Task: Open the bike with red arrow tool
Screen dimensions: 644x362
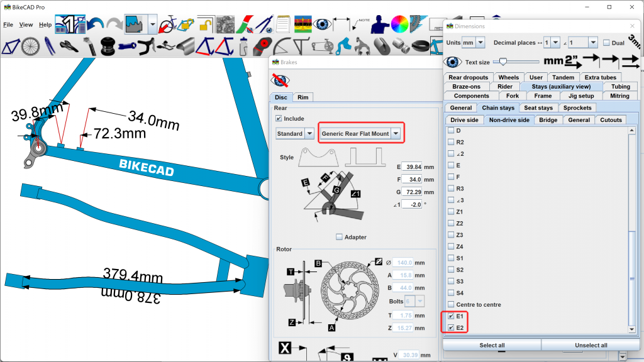Action: click(x=167, y=25)
